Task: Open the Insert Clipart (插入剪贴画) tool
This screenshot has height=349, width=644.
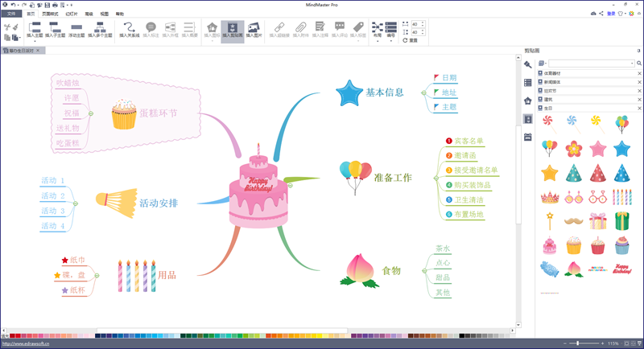Action: click(x=233, y=29)
